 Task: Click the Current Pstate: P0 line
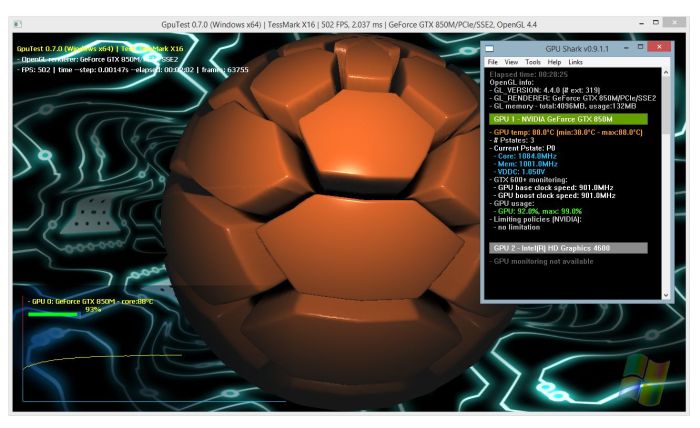pyautogui.click(x=522, y=148)
